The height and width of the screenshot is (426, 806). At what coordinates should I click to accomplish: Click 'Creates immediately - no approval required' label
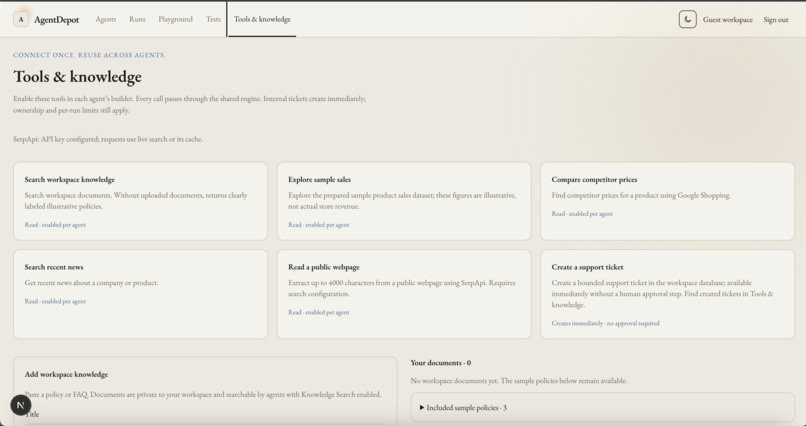click(x=606, y=323)
